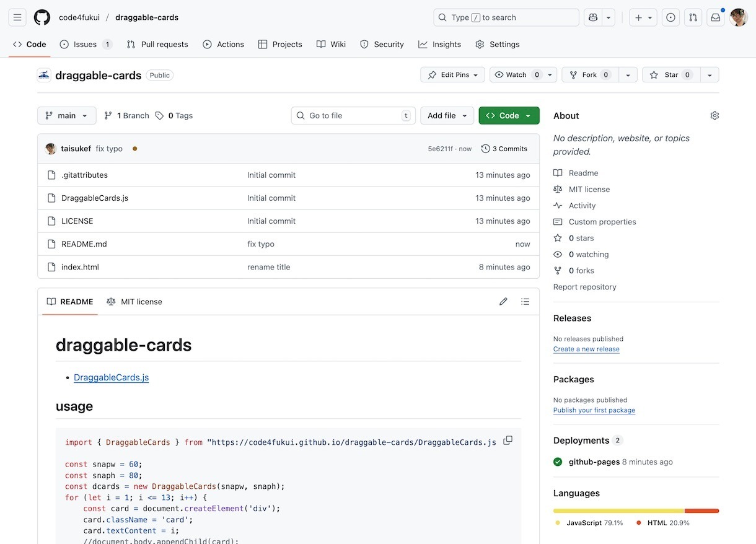This screenshot has width=756, height=544.
Task: Open the 1 Branch link
Action: 126,116
